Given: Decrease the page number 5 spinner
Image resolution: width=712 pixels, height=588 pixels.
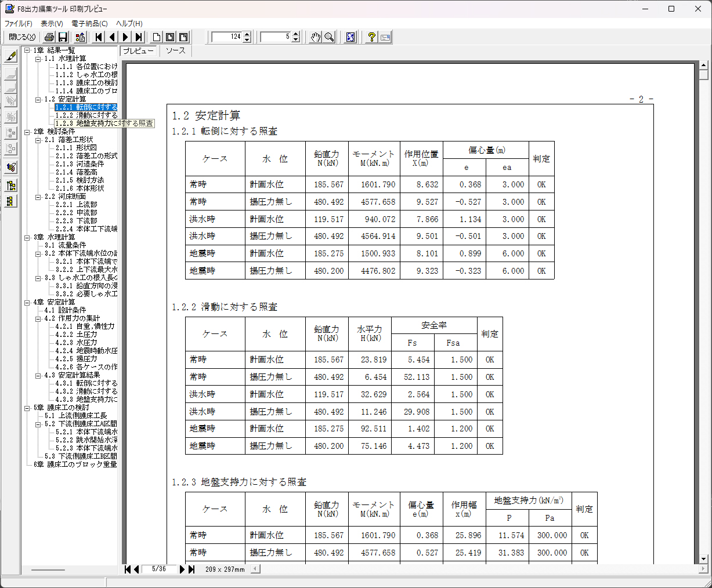Looking at the screenshot, I should coord(296,40).
